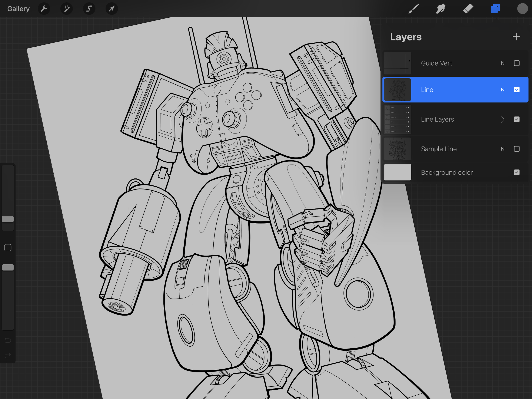Image resolution: width=532 pixels, height=399 pixels.
Task: Open blend mode N for Sample Line
Action: [503, 149]
